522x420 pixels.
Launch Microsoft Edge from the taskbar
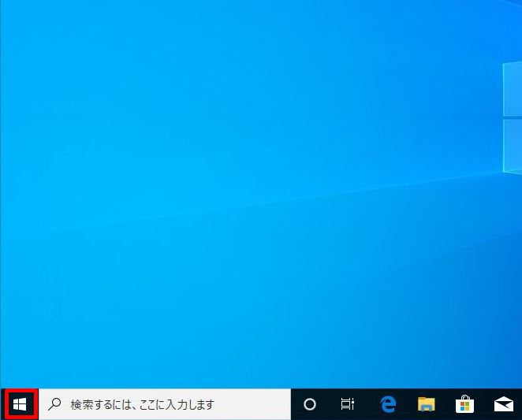pos(388,404)
